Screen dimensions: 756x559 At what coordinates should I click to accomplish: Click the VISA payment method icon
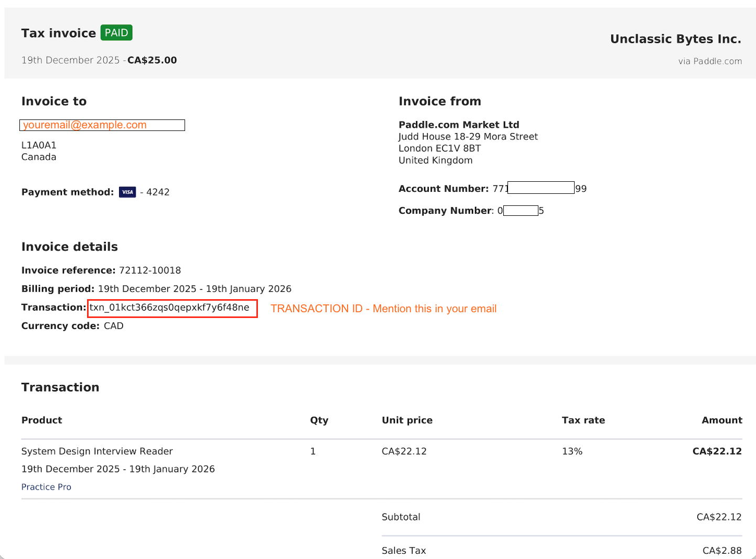point(127,192)
